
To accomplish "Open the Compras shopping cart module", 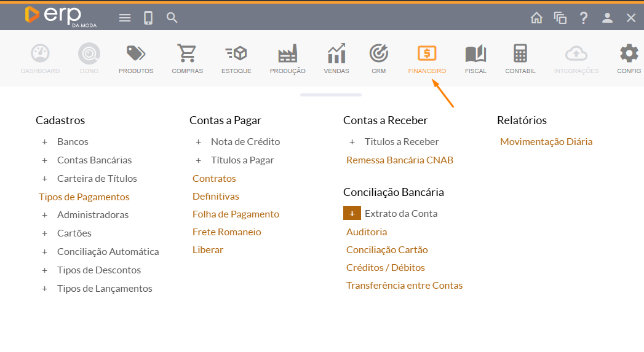I will [x=187, y=55].
